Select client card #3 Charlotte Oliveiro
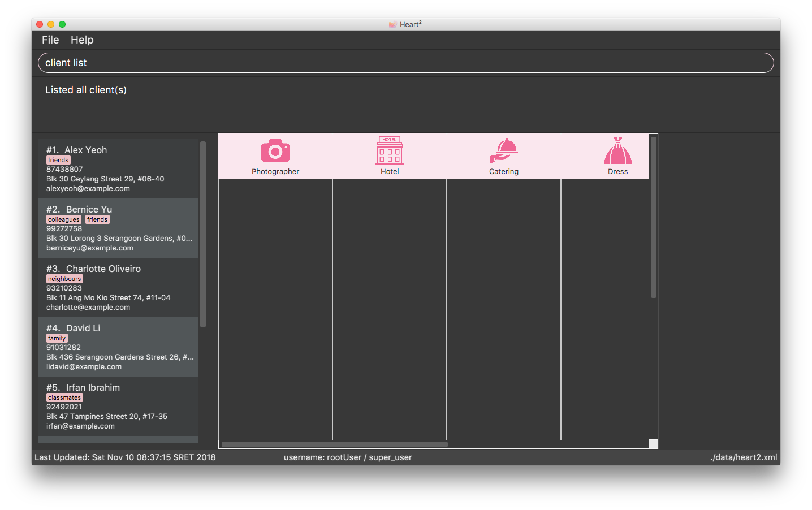Screen dimensions: 812x510 (118, 287)
